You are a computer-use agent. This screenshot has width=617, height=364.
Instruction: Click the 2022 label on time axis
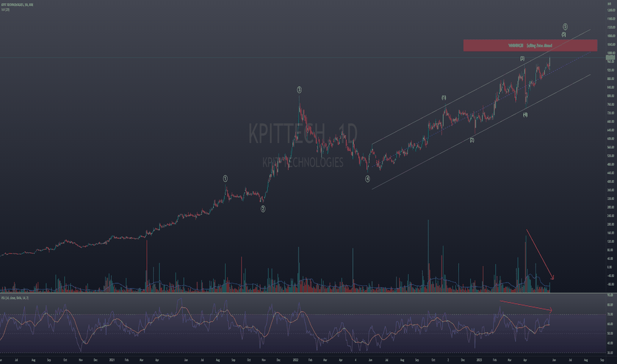point(295,359)
